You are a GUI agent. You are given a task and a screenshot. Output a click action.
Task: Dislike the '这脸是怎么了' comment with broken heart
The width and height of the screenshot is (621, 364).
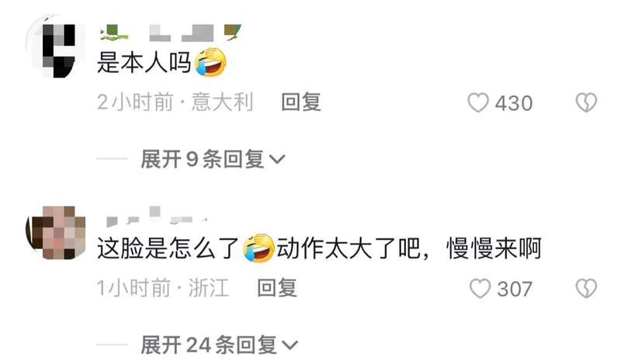coord(586,289)
